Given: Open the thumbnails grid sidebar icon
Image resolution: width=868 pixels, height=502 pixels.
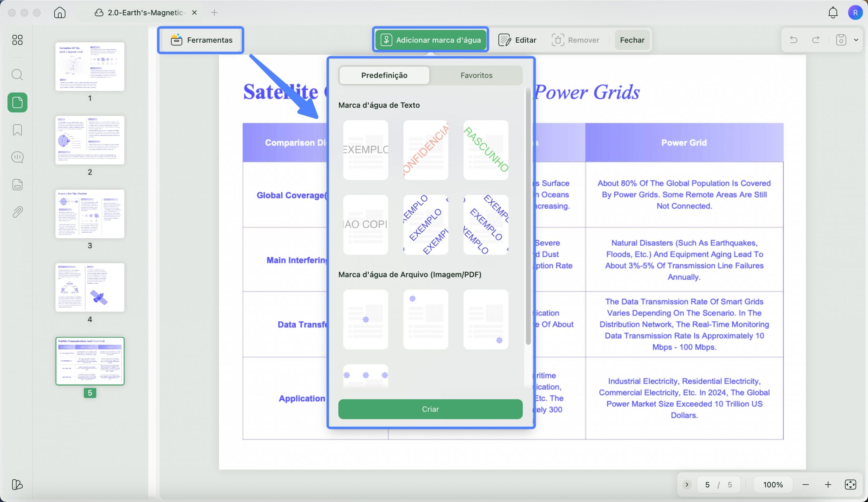Looking at the screenshot, I should tap(17, 40).
